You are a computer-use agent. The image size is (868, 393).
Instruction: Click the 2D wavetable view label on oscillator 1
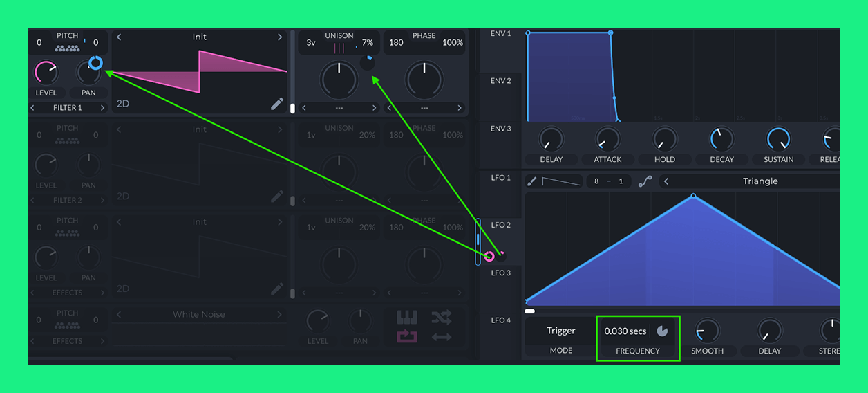[x=123, y=104]
